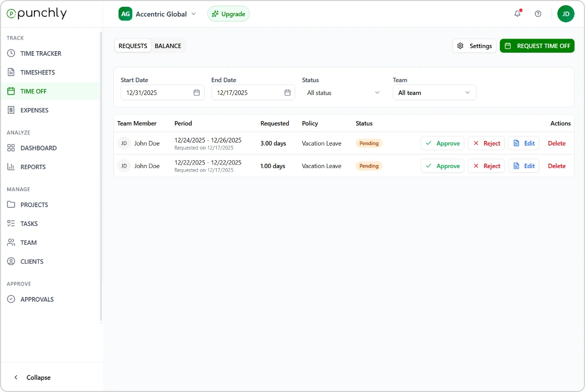Click the End Date calendar icon
The image size is (585, 392).
click(x=287, y=93)
